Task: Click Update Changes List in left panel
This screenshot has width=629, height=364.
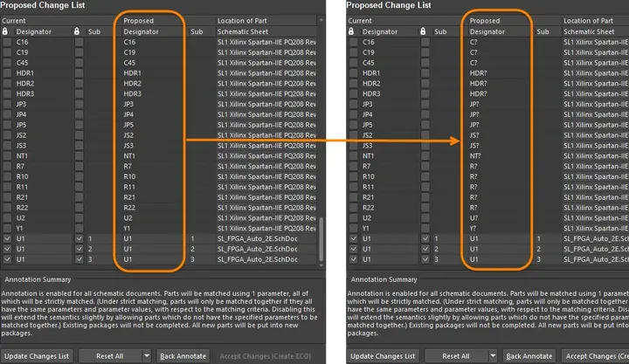Action: 37,355
